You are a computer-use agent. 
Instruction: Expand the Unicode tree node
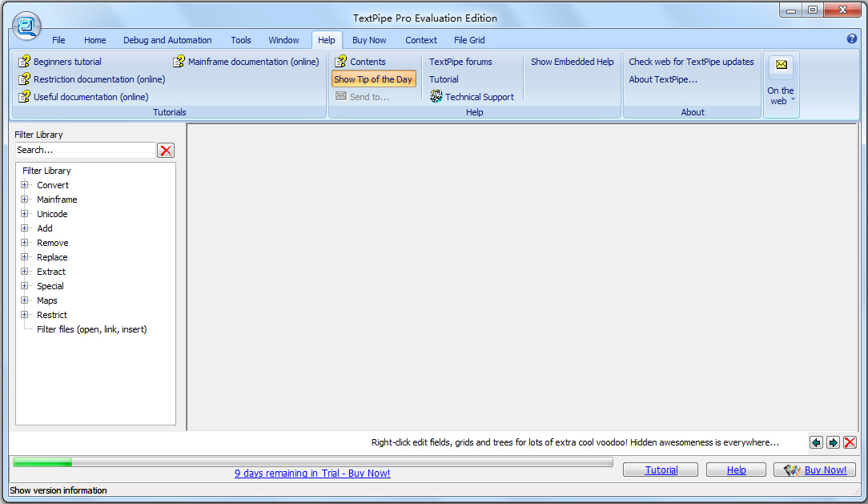tap(24, 214)
